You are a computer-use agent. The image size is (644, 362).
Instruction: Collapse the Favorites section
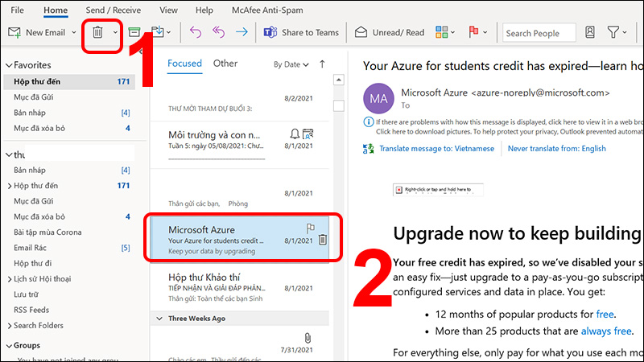click(9, 65)
